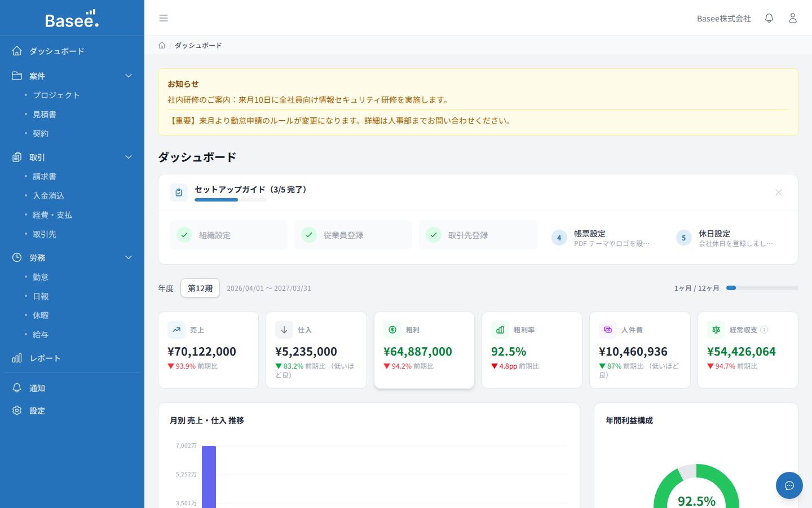Open the 帳票設定 setup step
This screenshot has height=508, width=812.
click(x=603, y=238)
